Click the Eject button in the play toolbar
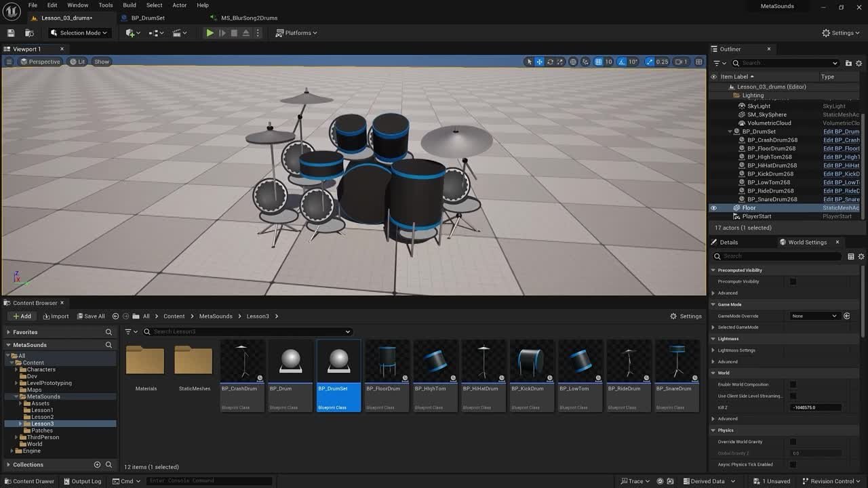The image size is (868, 488). (245, 33)
